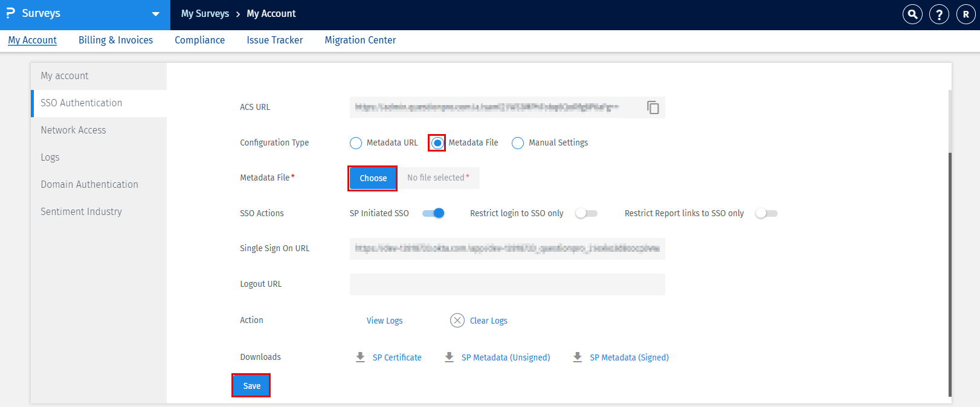Open search using magnifier icon
The height and width of the screenshot is (407, 980).
pos(912,14)
